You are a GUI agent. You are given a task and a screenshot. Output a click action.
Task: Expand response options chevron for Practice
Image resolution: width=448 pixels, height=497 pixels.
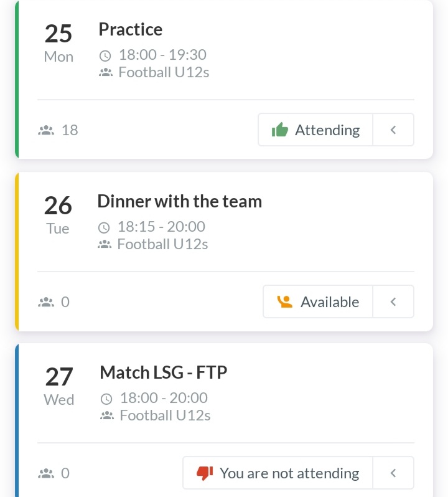393,130
